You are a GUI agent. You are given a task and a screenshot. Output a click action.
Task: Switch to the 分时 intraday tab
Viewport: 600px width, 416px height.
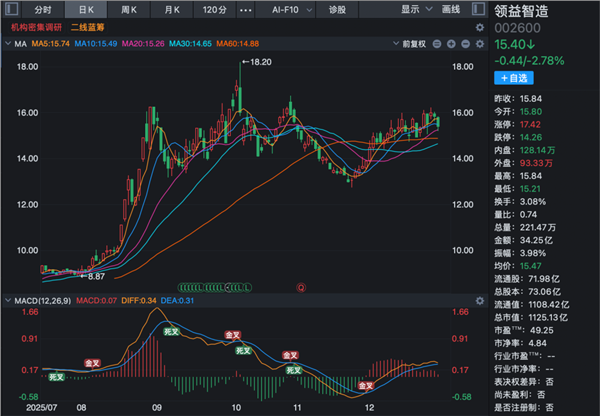pos(43,9)
